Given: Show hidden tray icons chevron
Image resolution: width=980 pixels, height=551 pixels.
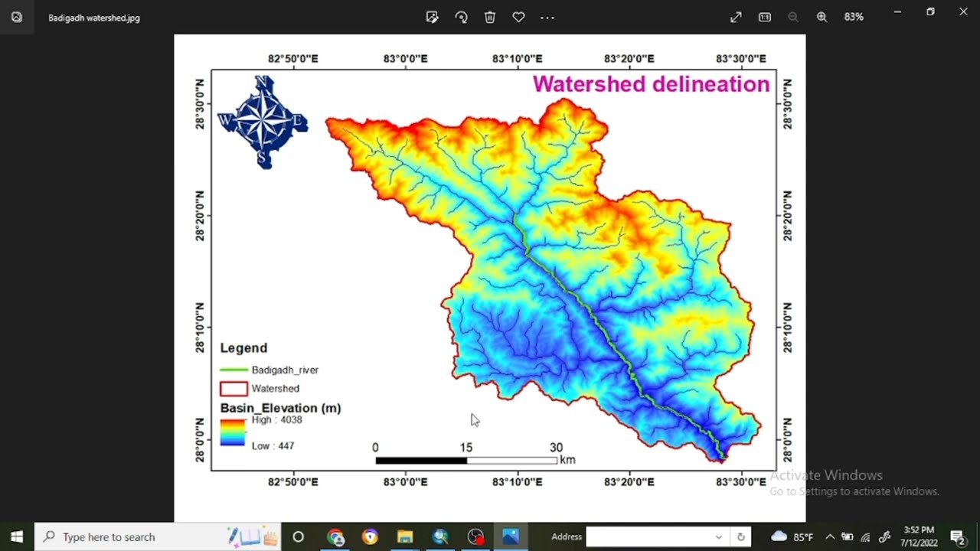Looking at the screenshot, I should (x=829, y=536).
